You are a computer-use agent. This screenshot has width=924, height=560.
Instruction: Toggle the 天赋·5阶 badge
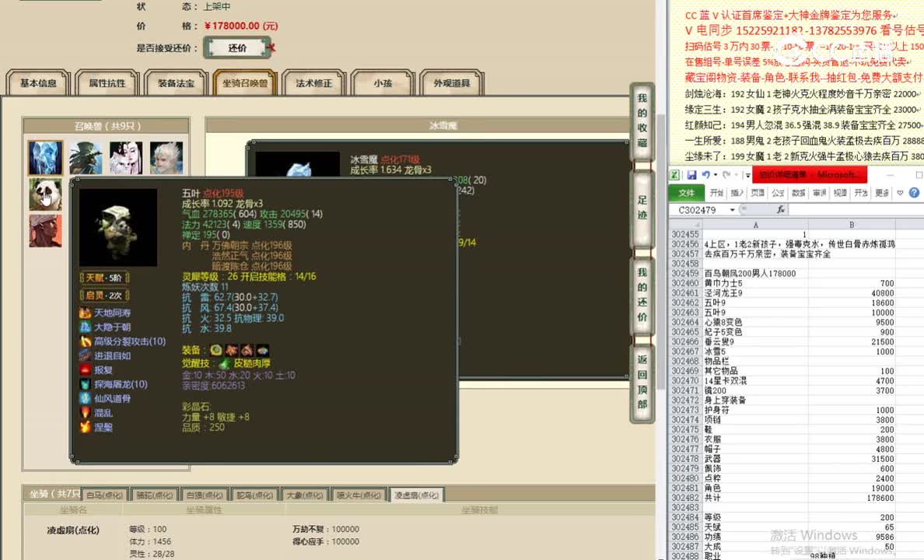103,278
